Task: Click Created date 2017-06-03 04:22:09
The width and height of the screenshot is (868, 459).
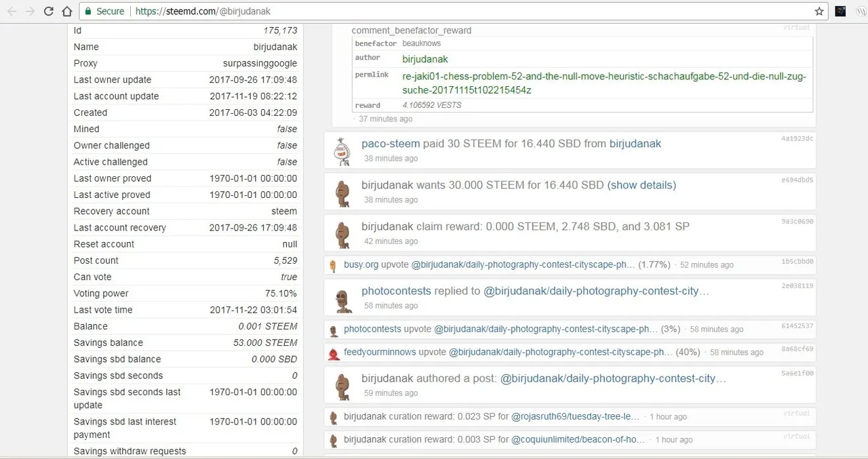Action: pos(253,113)
